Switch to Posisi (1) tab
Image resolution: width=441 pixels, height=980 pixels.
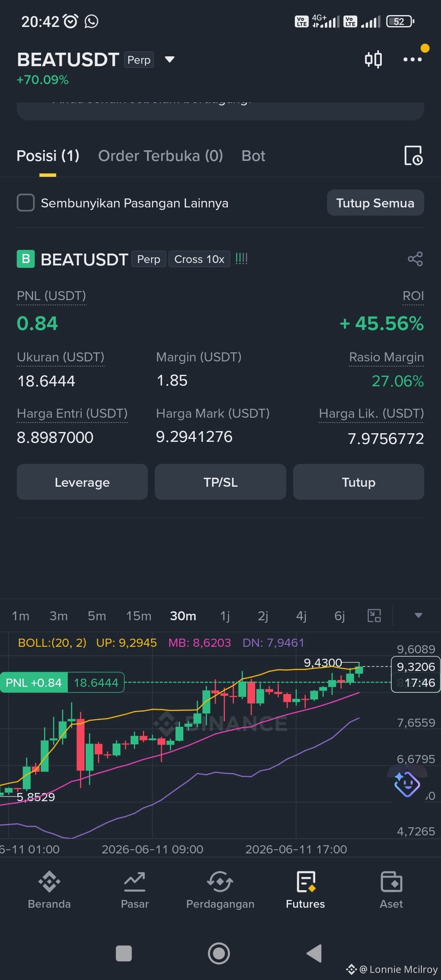(48, 156)
